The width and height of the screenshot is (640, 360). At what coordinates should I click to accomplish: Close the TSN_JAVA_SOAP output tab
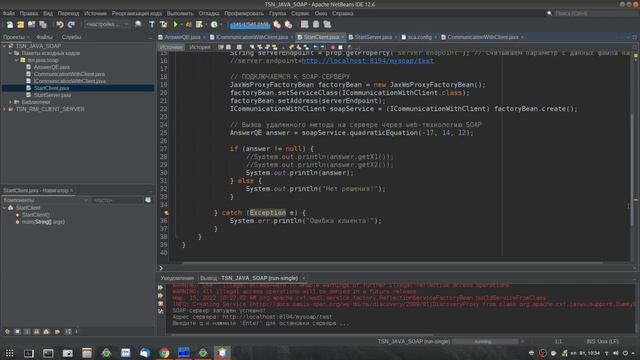(x=303, y=278)
